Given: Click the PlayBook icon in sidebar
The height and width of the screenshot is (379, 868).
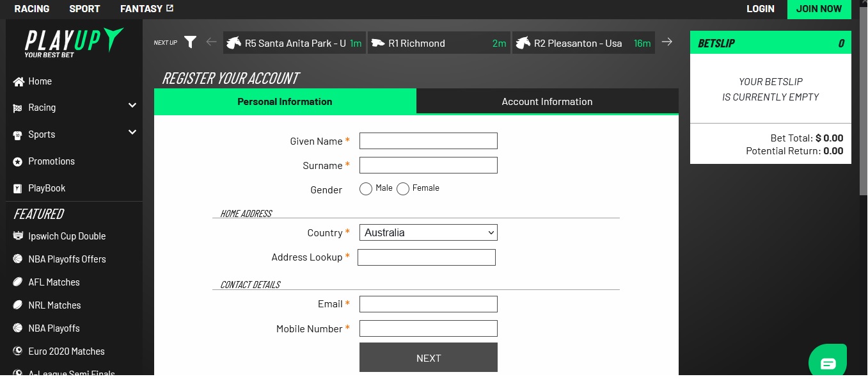Looking at the screenshot, I should pyautogui.click(x=18, y=188).
